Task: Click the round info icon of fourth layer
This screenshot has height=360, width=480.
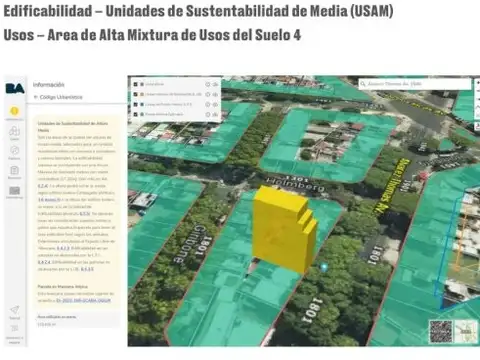Action: pyautogui.click(x=208, y=114)
